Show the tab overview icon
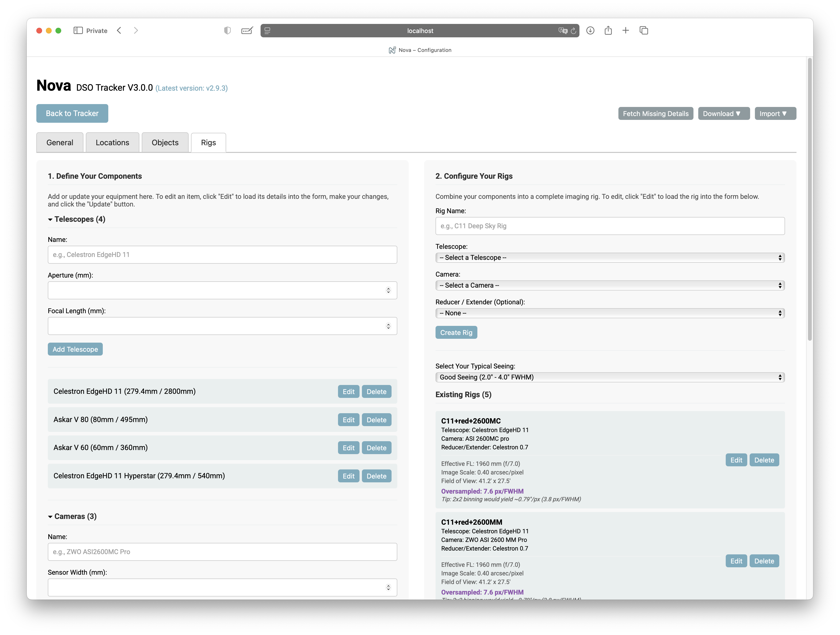Screen dimensions: 840x635 click(644, 30)
